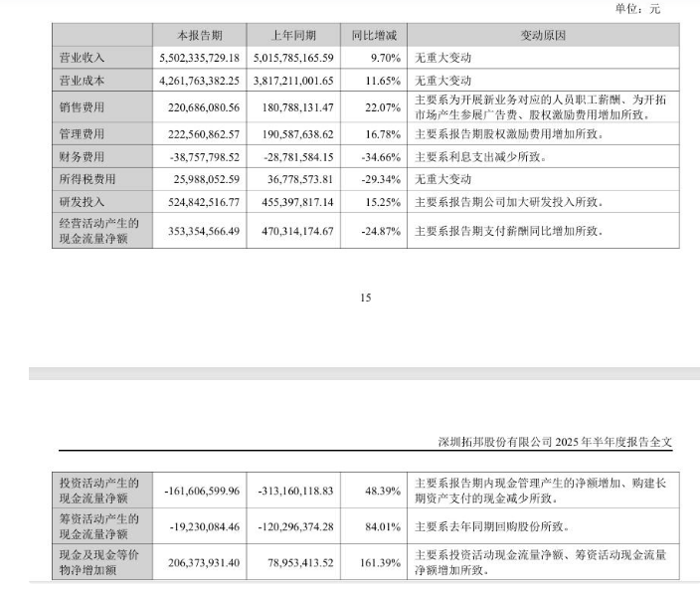Select the 本报告期 column header
The image size is (700, 599).
point(200,35)
